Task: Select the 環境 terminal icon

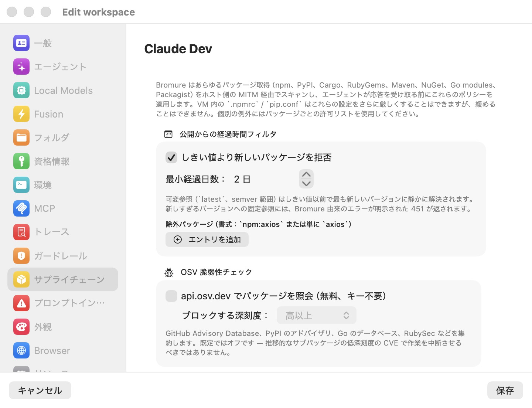Action: tap(21, 185)
